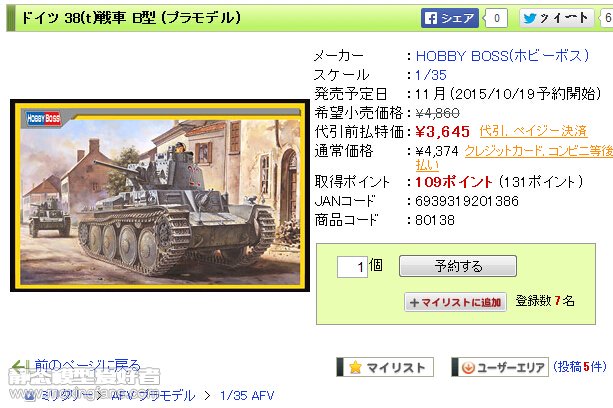Click the star マイリスト button
Screen dimensions: 613x408
385,367
